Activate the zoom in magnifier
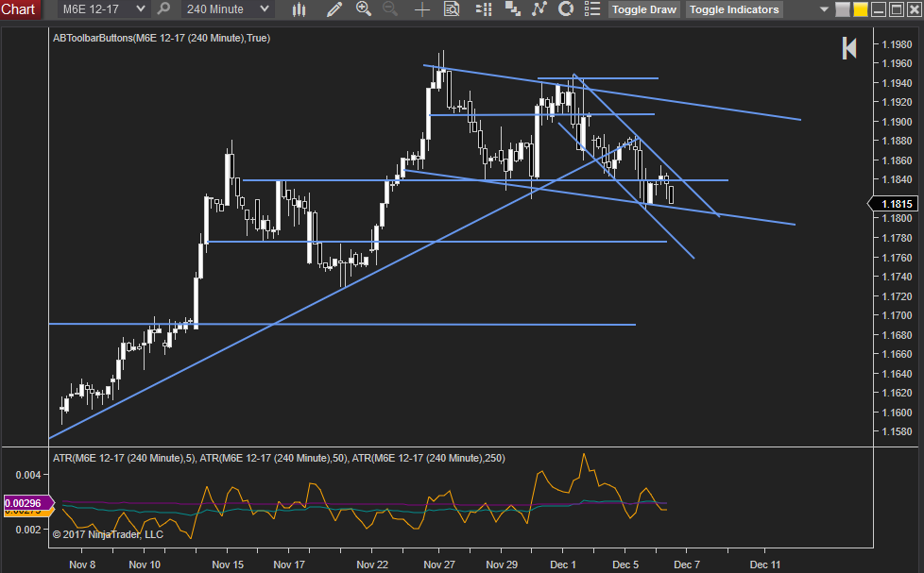924x573 pixels. pos(364,8)
